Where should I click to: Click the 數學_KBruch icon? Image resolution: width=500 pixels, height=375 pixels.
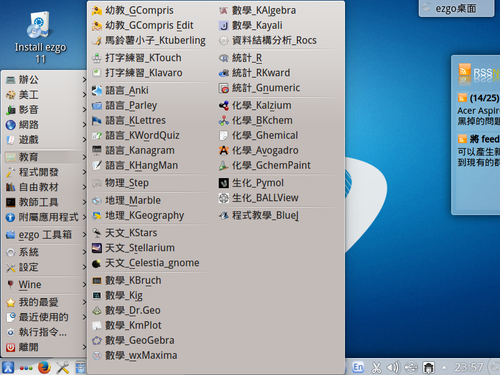point(97,281)
